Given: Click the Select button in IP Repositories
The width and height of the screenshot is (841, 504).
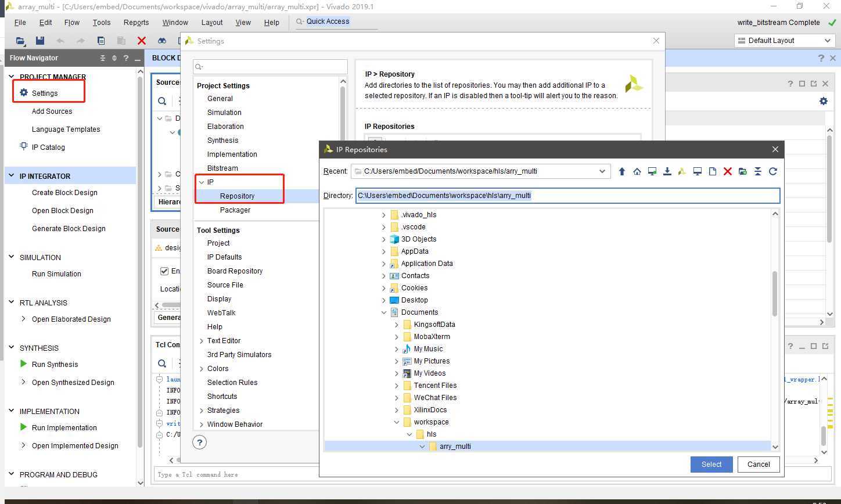Looking at the screenshot, I should pyautogui.click(x=711, y=465).
